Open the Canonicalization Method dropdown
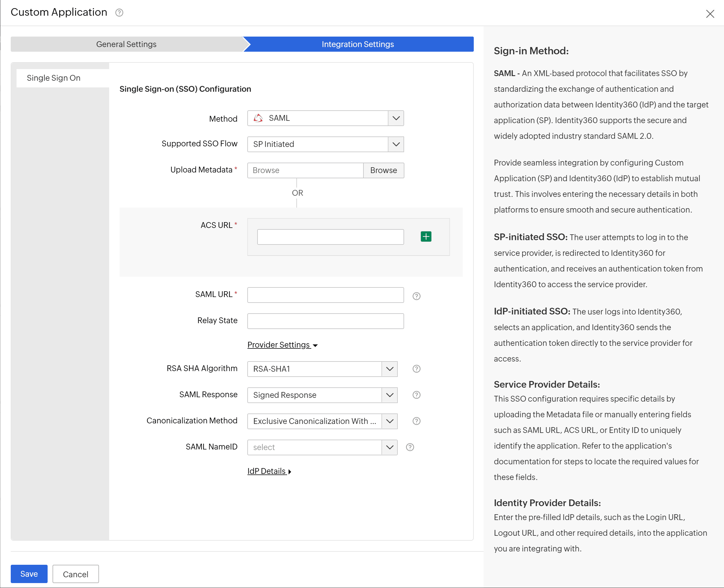 pyautogui.click(x=322, y=421)
